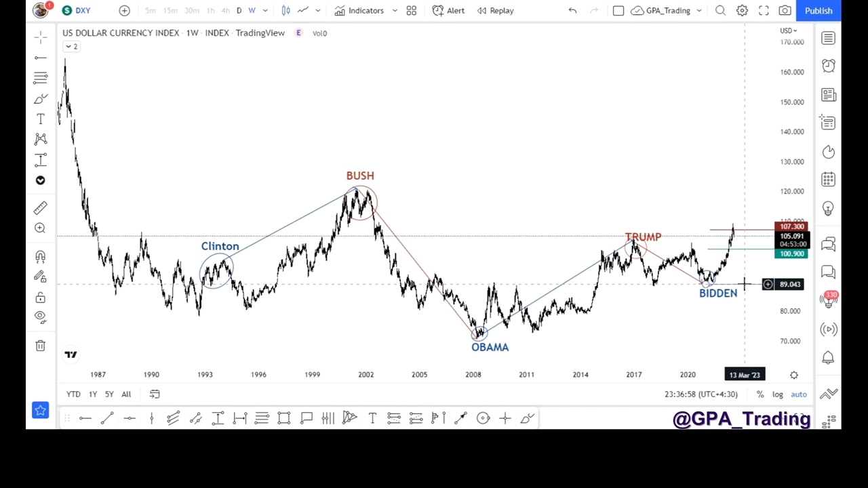Toggle hide all drawings eye icon
This screenshot has width=868, height=488.
[x=41, y=317]
